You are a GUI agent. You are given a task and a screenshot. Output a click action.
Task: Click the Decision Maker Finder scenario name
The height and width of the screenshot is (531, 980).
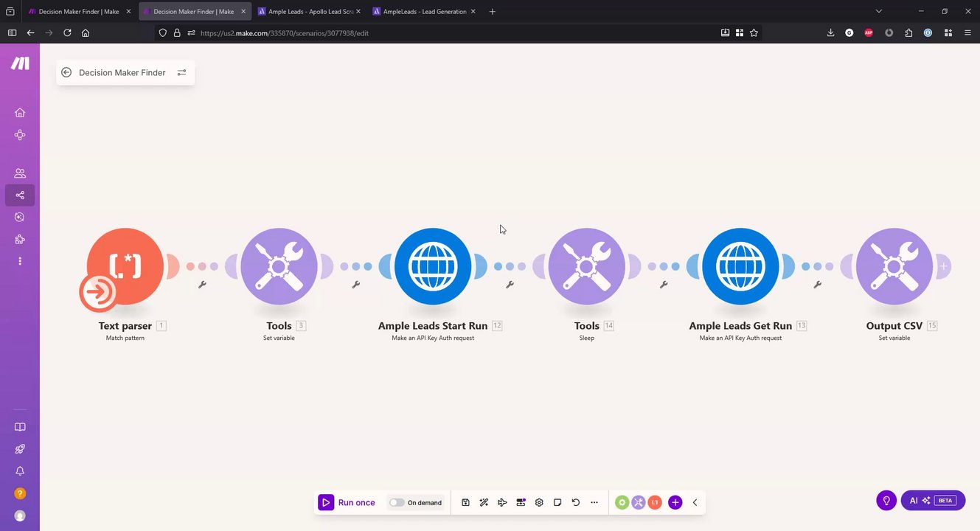pos(122,72)
